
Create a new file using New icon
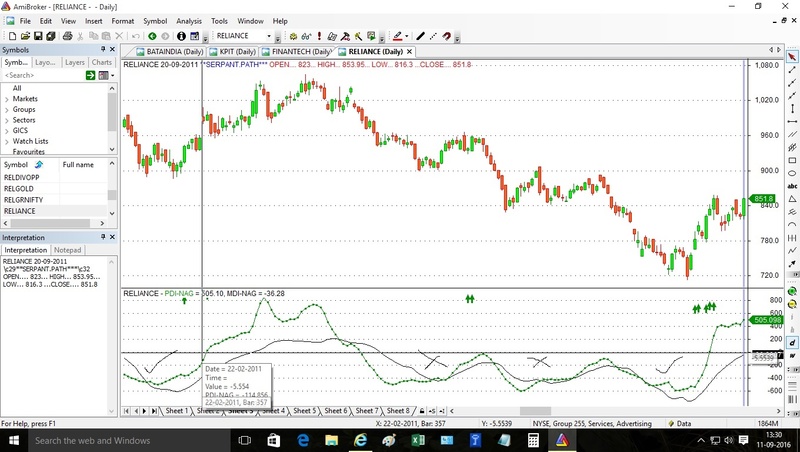(12, 36)
